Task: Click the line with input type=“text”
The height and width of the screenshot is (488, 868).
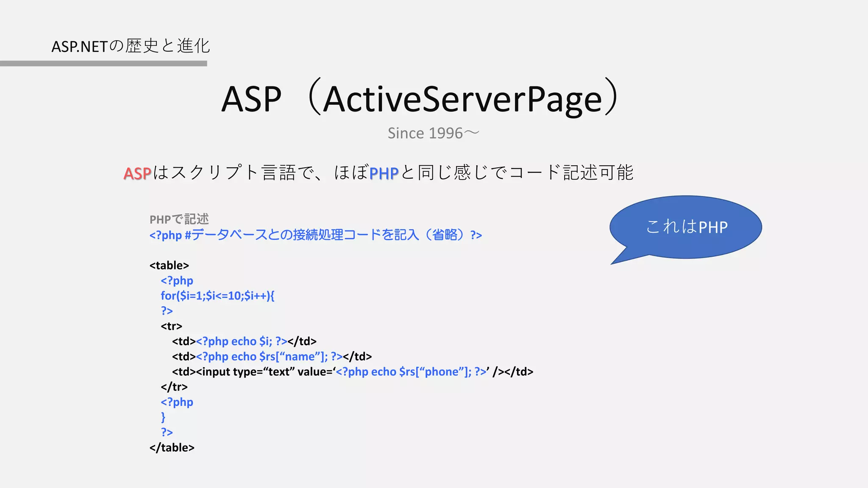Action: [x=353, y=372]
